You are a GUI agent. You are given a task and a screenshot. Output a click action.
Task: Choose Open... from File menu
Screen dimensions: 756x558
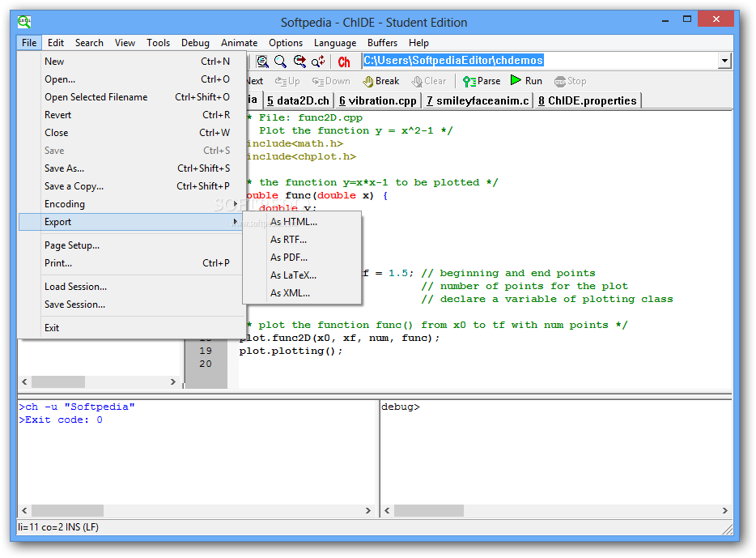coord(131,79)
